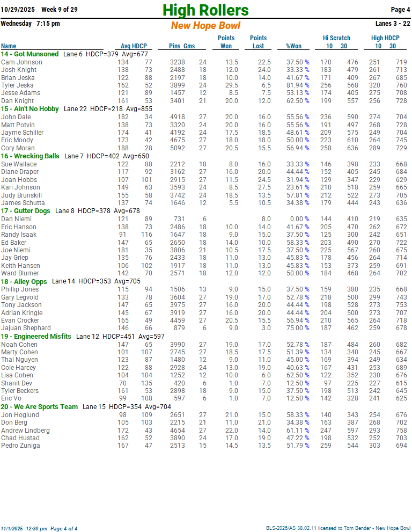Click player name Cory Moran
Image resolution: width=412 pixels, height=532 pixels.
tap(18, 148)
